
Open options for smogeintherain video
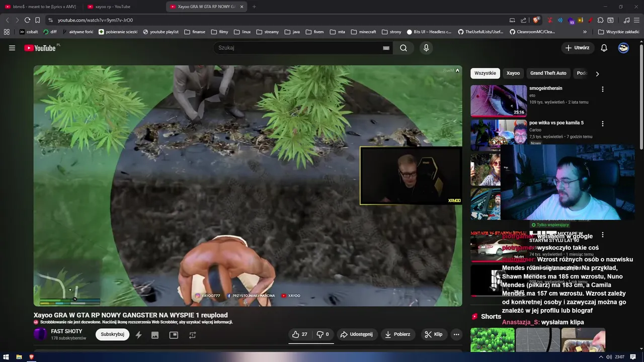(x=603, y=89)
